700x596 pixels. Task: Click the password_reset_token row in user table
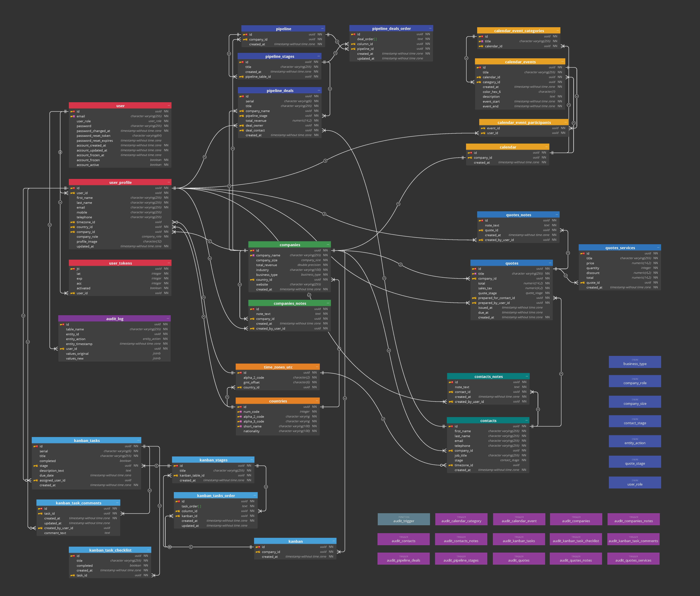pos(120,136)
